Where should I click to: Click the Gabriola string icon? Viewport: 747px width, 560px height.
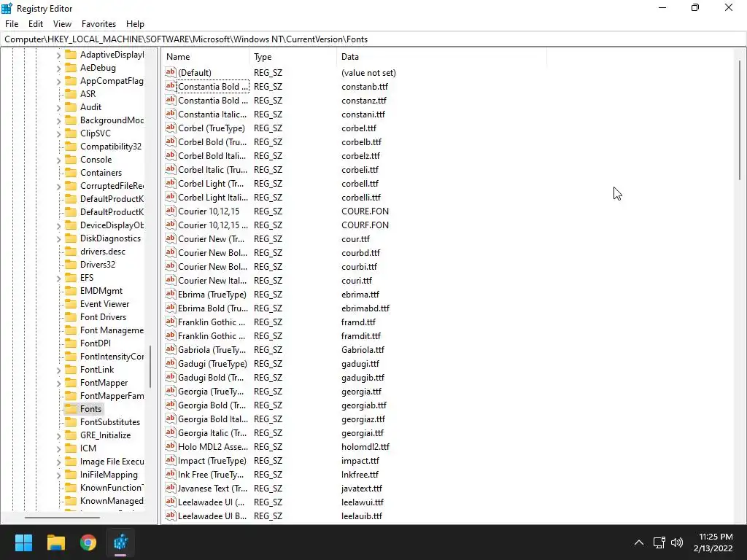click(171, 349)
